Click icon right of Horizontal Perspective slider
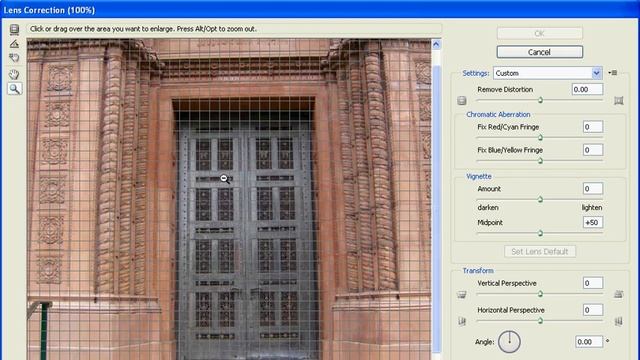The height and width of the screenshot is (360, 640). (618, 322)
